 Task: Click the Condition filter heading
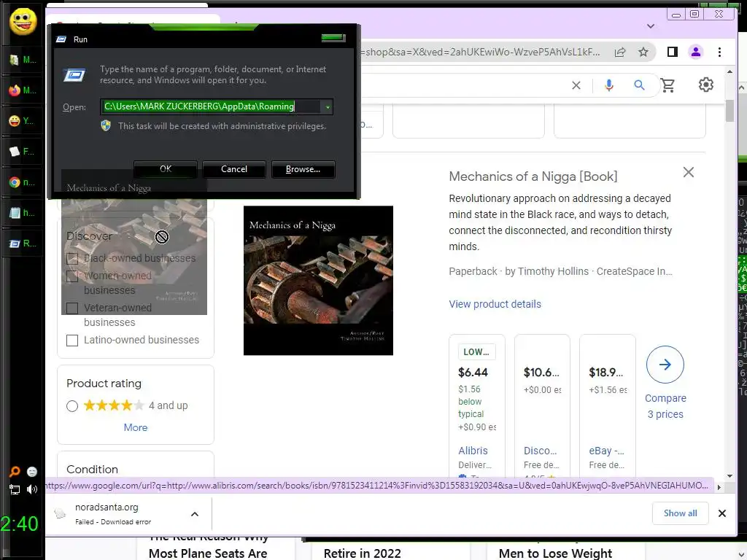point(92,470)
